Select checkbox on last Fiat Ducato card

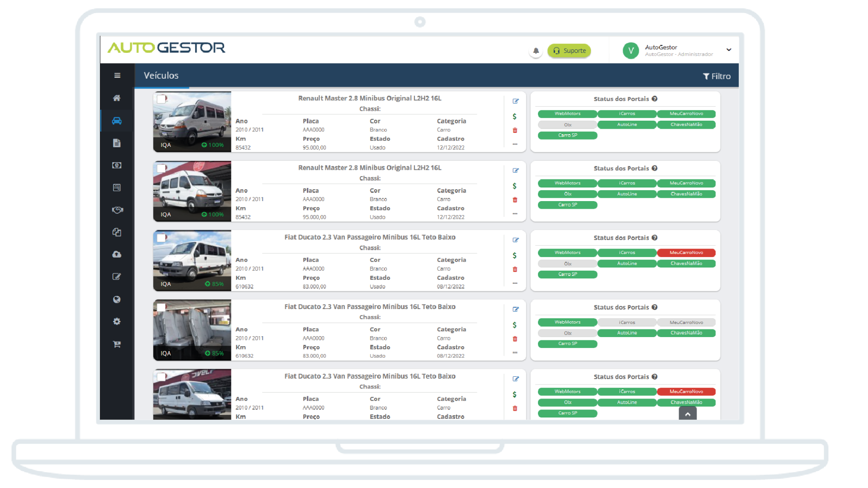click(161, 377)
